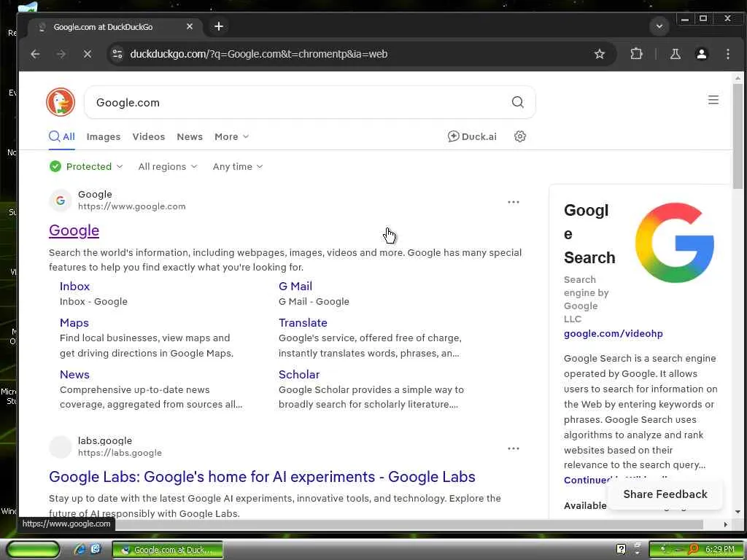
Task: Open the News sitelink under Google result
Action: [75, 375]
